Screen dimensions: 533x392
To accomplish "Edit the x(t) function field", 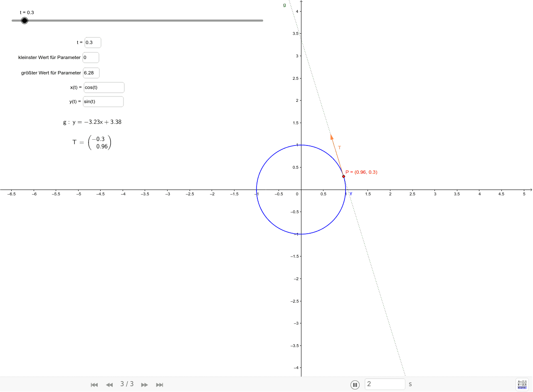I will click(x=104, y=87).
